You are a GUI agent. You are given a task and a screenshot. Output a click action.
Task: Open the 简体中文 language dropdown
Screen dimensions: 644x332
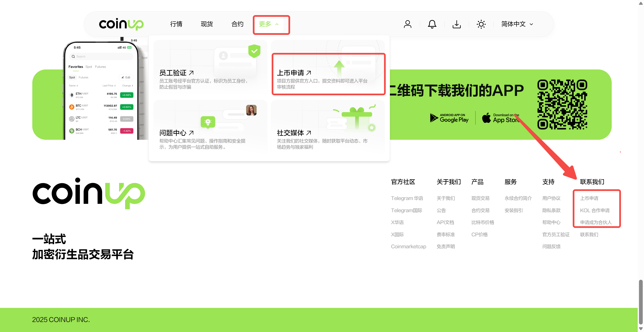[x=517, y=24]
